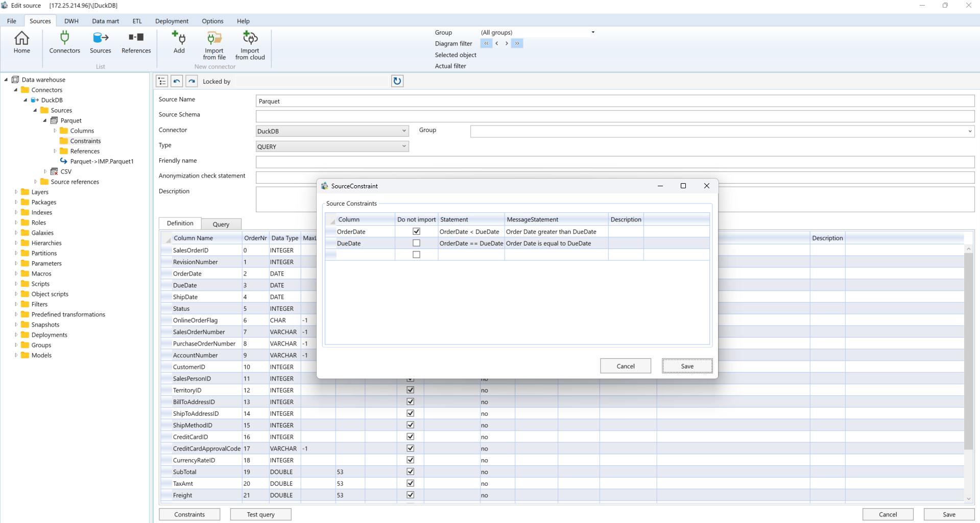
Task: Jump to last diagram filter
Action: click(x=517, y=43)
